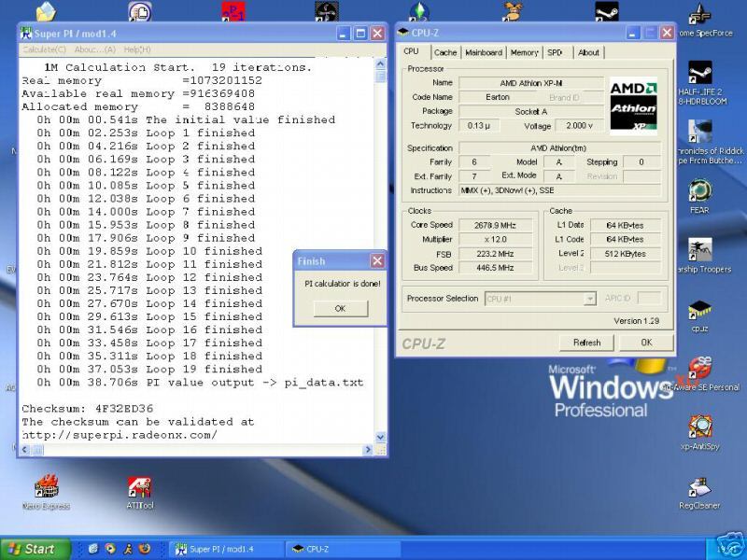Screen dimensions: 747x560
Task: Click the OK button in CPU-Z
Action: point(646,343)
